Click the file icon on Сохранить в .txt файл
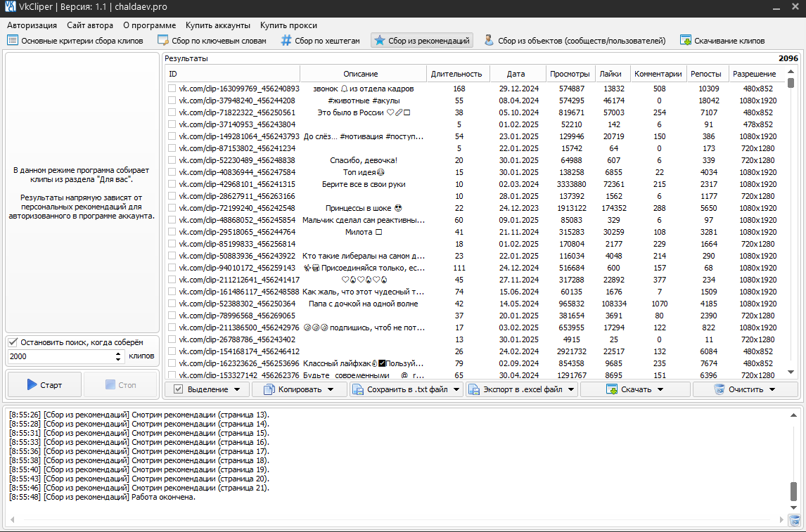The image size is (806, 532). click(357, 390)
